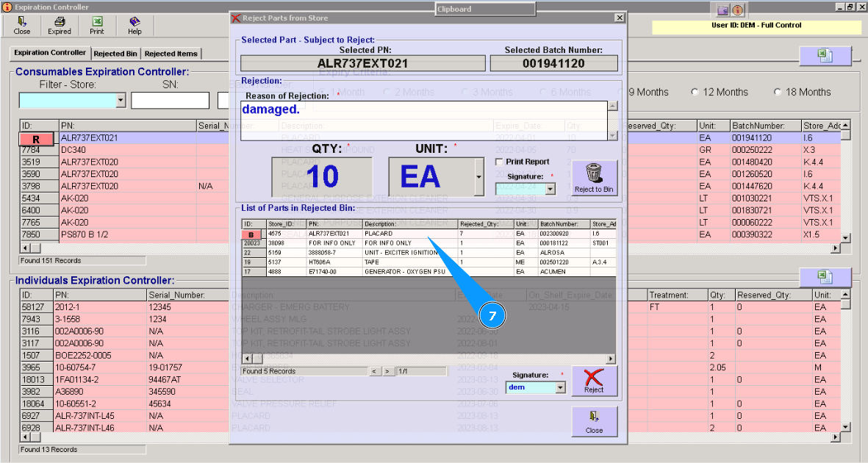This screenshot has width=868, height=463.
Task: Restore the Expiration Controller window
Action: point(850,7)
